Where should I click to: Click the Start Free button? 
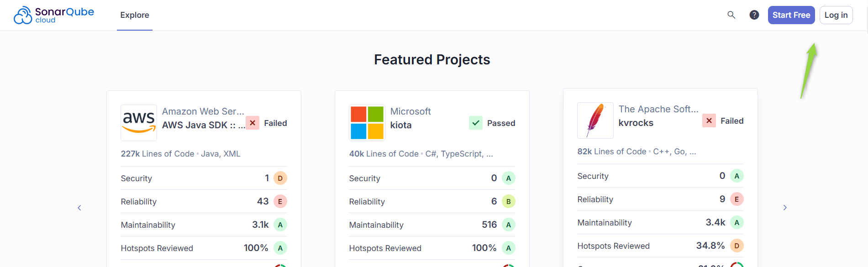(791, 15)
